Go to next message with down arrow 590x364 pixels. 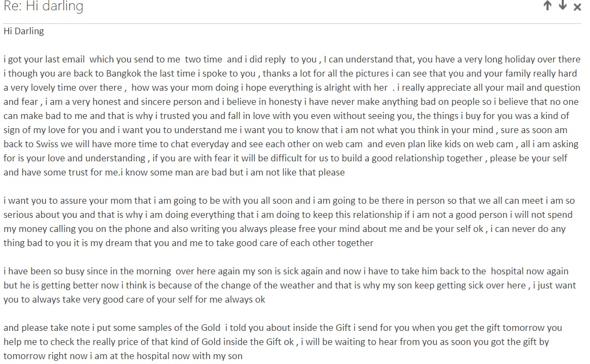click(562, 5)
